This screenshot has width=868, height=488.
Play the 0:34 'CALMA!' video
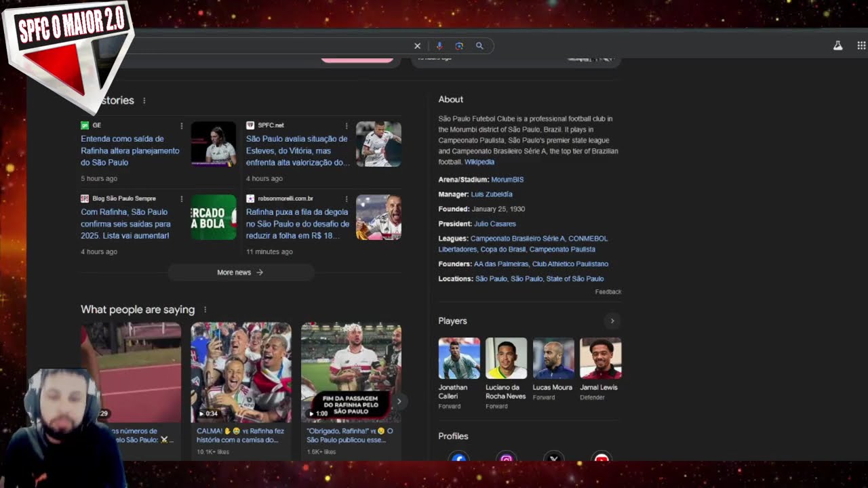coord(241,373)
